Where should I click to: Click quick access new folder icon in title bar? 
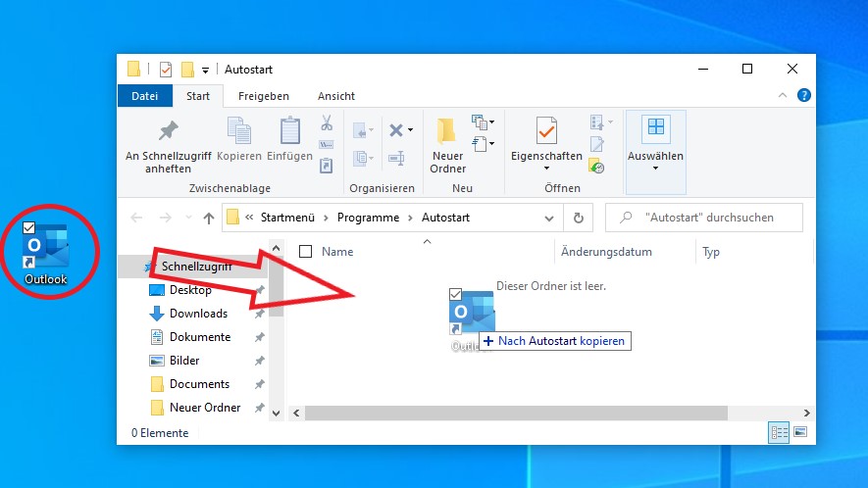point(187,70)
